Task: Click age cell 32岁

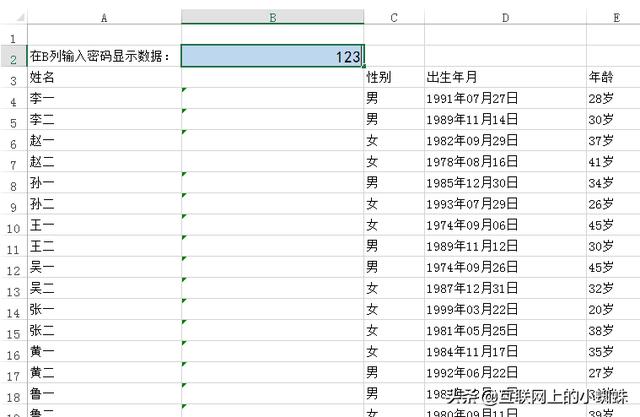Action: click(x=613, y=288)
